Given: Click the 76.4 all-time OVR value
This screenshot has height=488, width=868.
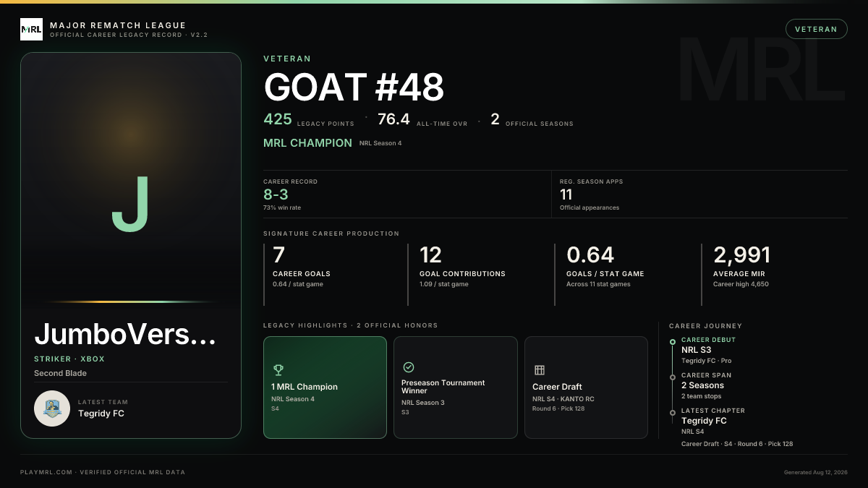Looking at the screenshot, I should [x=393, y=119].
